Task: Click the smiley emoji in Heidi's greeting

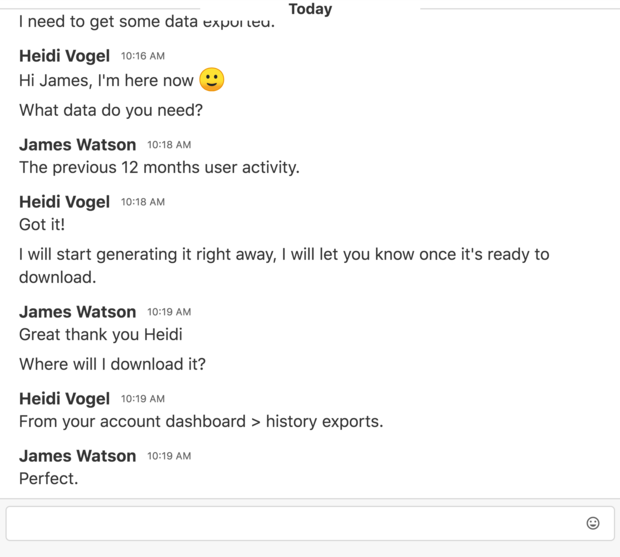Action: (x=212, y=80)
